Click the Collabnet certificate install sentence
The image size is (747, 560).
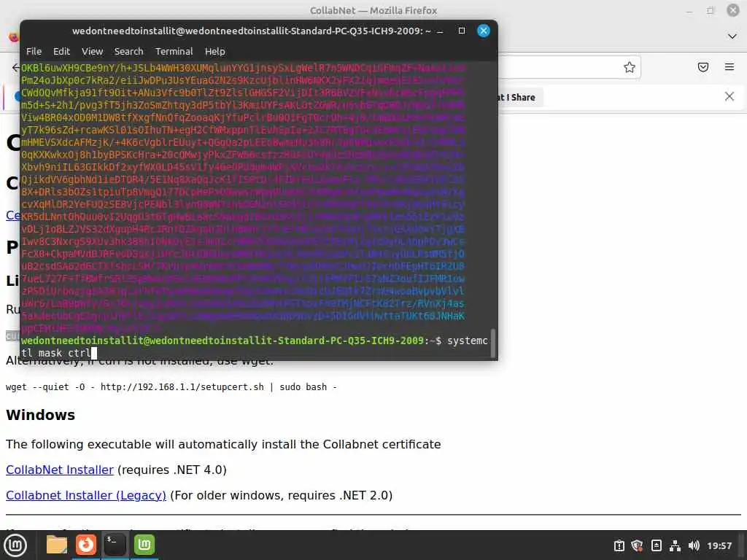(223, 444)
